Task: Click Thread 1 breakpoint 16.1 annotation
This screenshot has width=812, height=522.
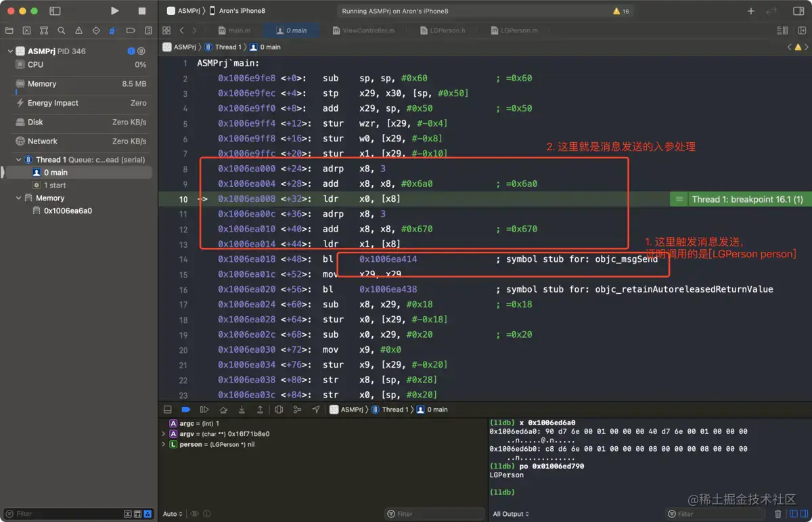Action: tap(747, 199)
